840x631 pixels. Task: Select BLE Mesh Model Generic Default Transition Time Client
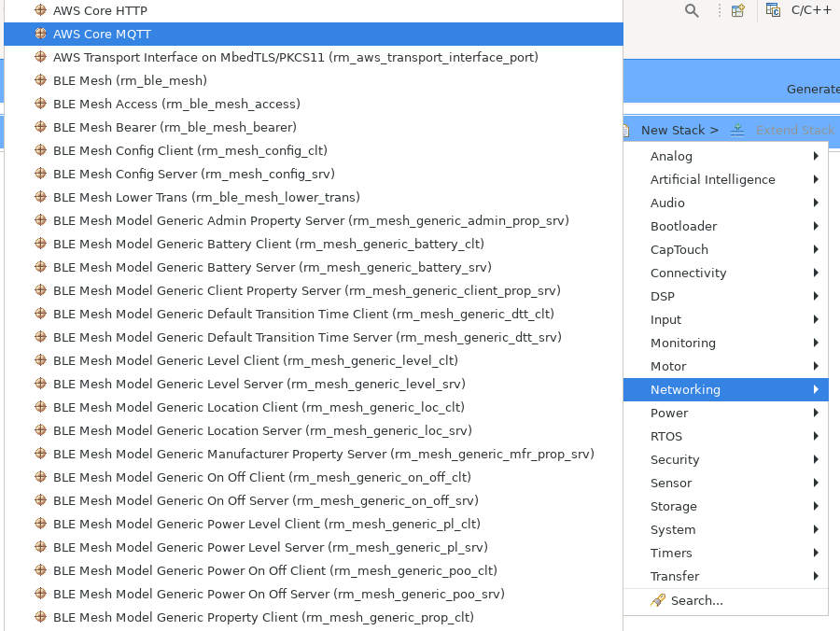pyautogui.click(x=314, y=314)
